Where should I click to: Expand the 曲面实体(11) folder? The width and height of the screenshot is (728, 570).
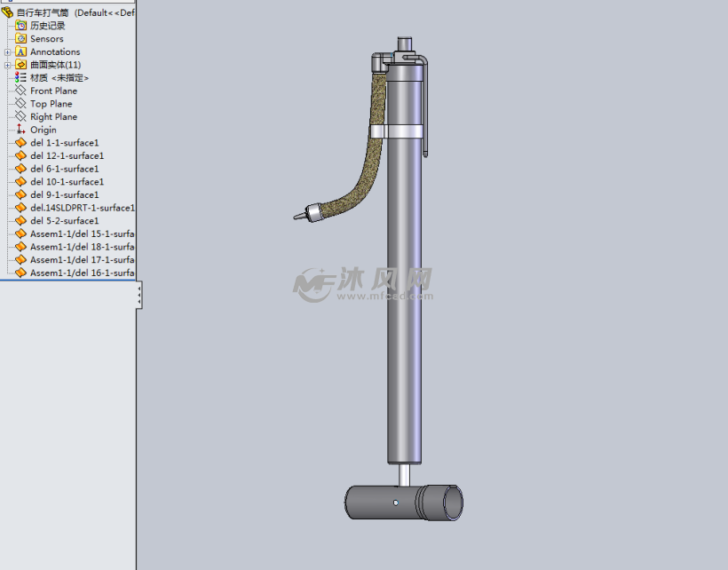(x=8, y=65)
